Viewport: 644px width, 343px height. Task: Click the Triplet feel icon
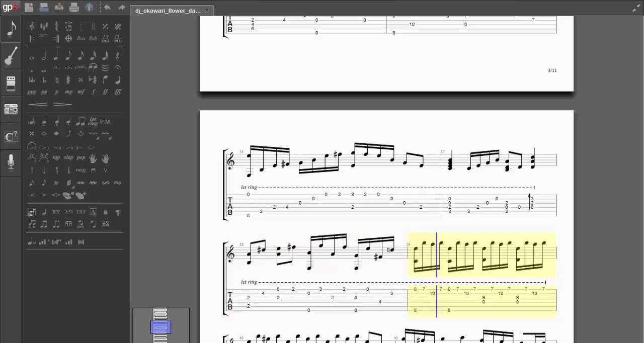click(68, 26)
